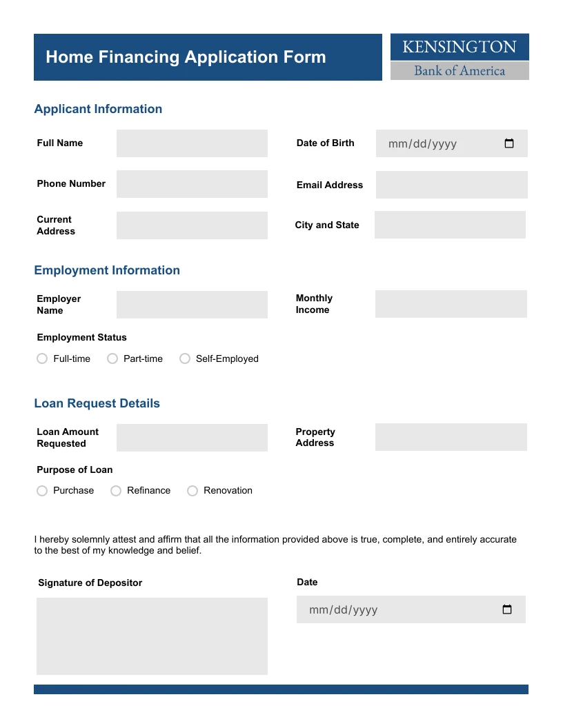Open the signature Date calendar picker
Viewport: 563px width, 728px height.
click(507, 609)
